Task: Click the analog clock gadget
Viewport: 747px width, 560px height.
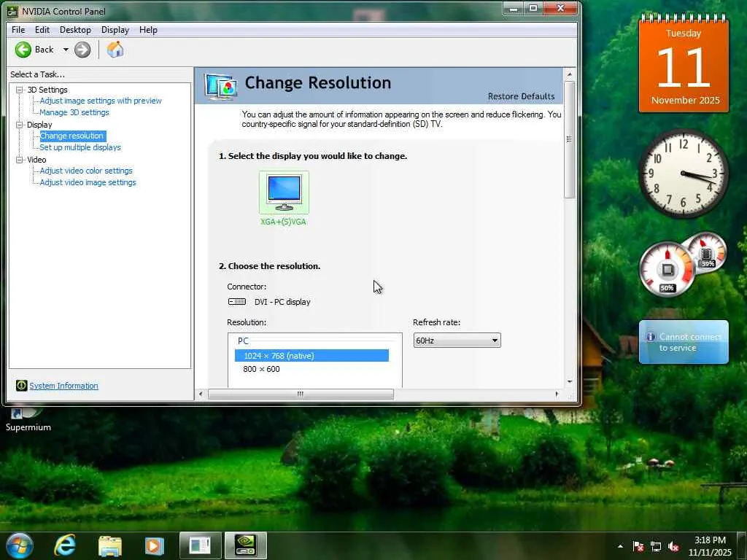Action: click(x=684, y=174)
